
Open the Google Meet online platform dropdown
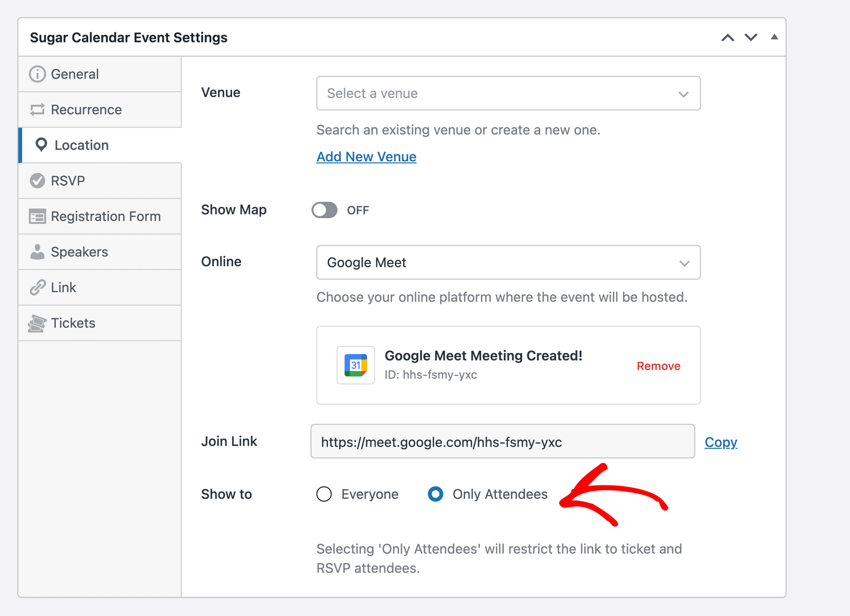click(508, 262)
